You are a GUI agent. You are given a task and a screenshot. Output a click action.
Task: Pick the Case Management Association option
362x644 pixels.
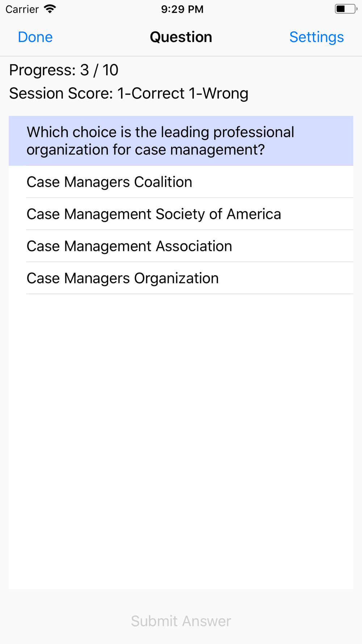[x=181, y=246]
